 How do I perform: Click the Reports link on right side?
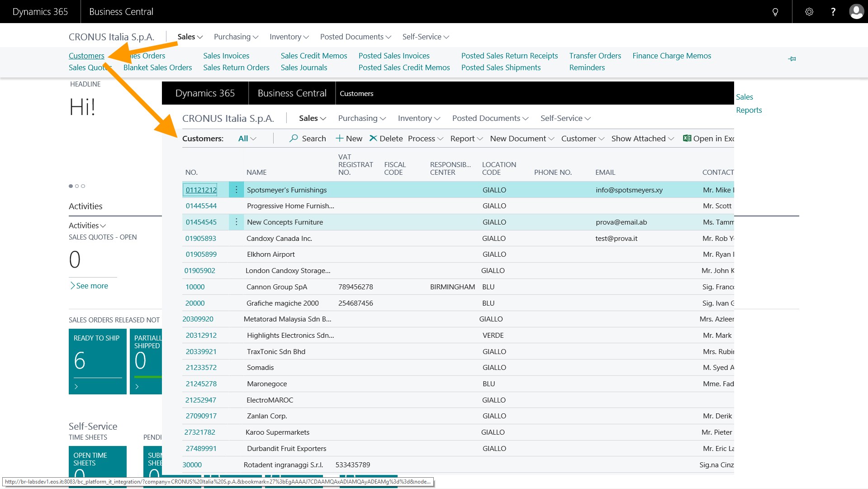749,110
